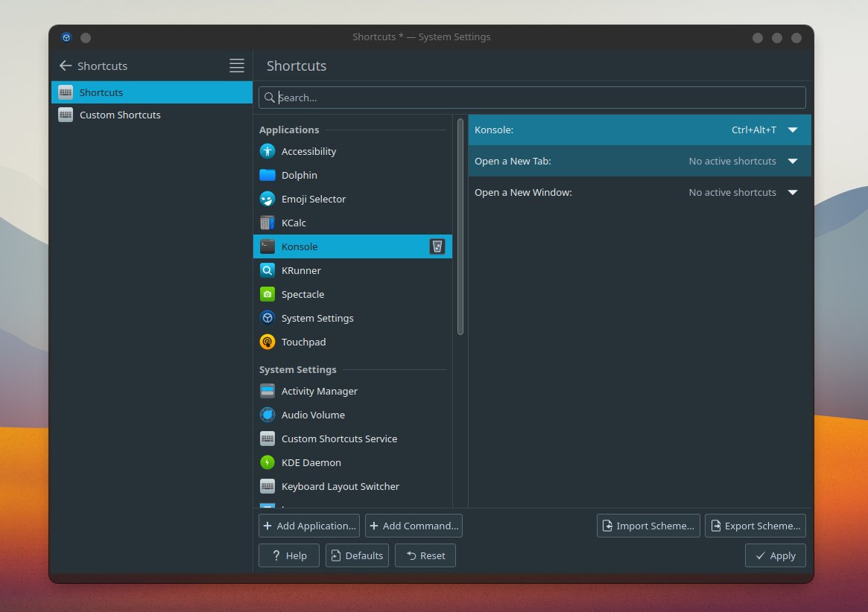Choose Emoji Selector entry
868x612 pixels.
coord(352,199)
